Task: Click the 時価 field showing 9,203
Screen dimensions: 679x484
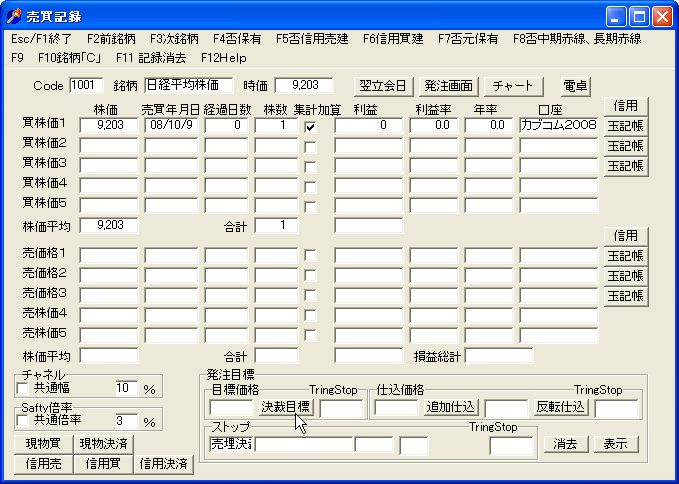Action: pyautogui.click(x=304, y=85)
